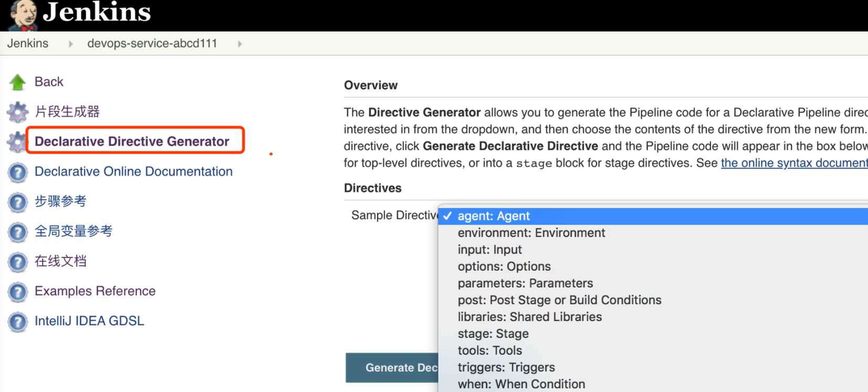
Task: Click the Overview section heading
Action: [x=371, y=85]
